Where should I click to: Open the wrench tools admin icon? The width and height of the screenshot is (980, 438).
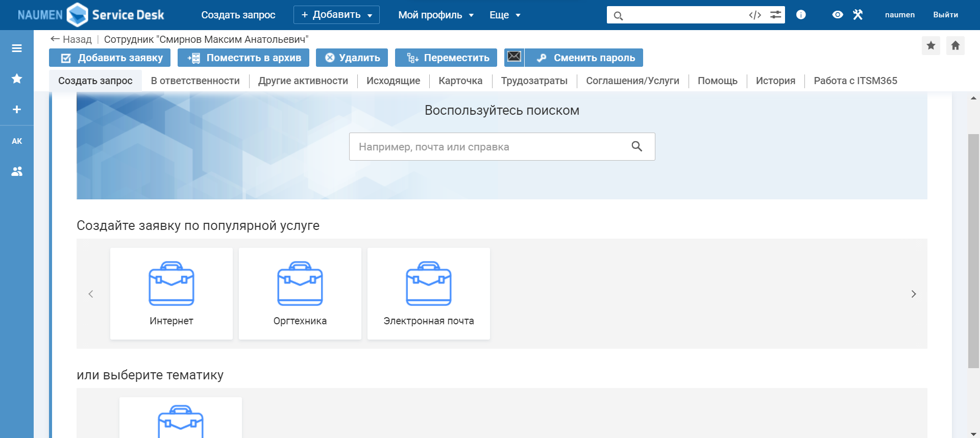coord(857,15)
